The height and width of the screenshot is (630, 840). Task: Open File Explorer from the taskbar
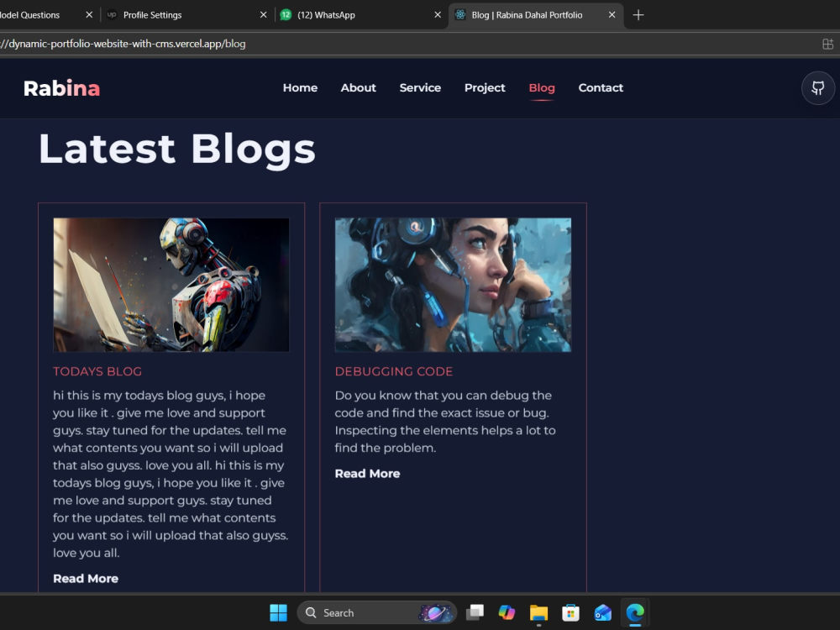[x=538, y=612]
